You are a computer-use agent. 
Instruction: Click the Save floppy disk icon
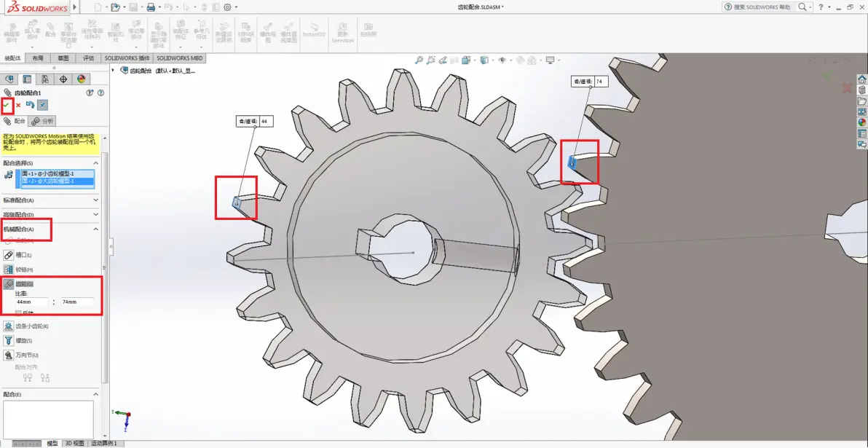[x=133, y=7]
